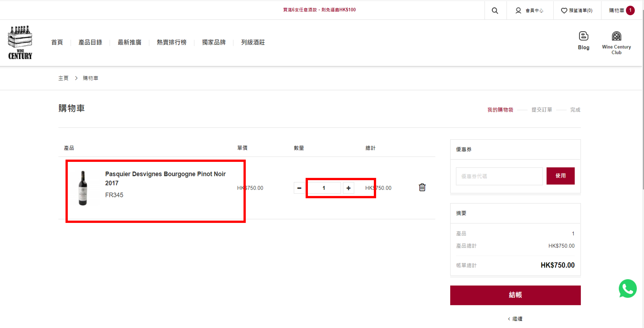Click the coupon code input field
644x328 pixels.
click(499, 176)
